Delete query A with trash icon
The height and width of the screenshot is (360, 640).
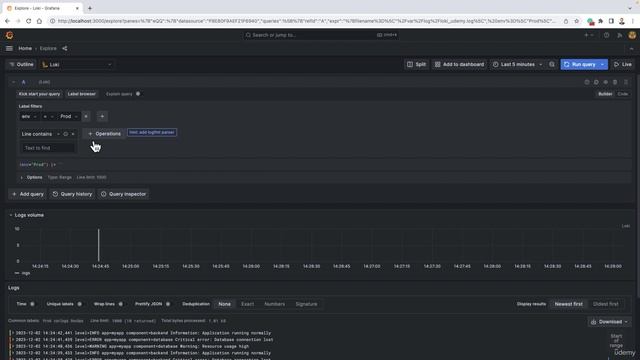[x=615, y=82]
